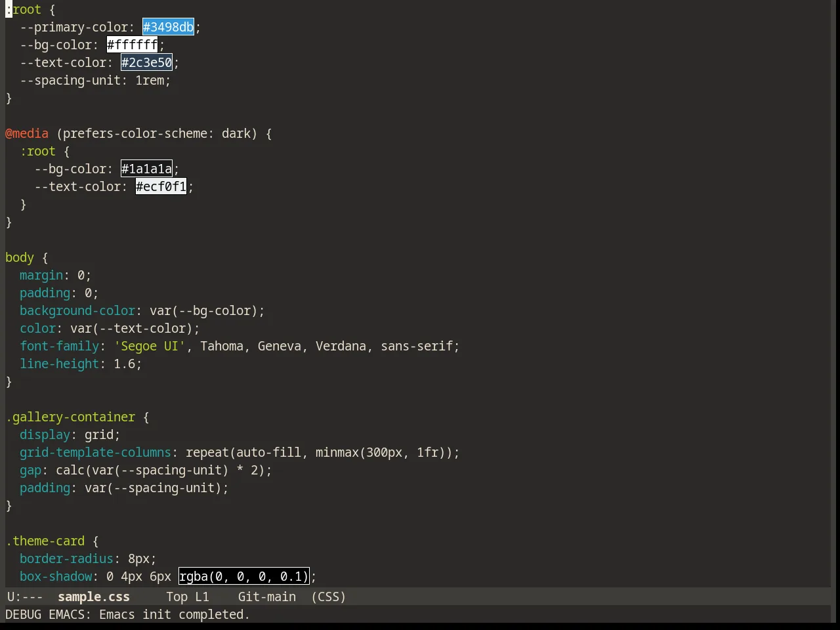Click the #3498db primary color value

pyautogui.click(x=168, y=27)
